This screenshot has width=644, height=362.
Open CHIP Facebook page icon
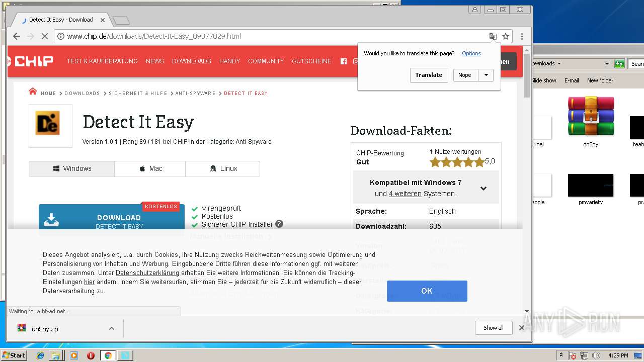[x=344, y=61]
